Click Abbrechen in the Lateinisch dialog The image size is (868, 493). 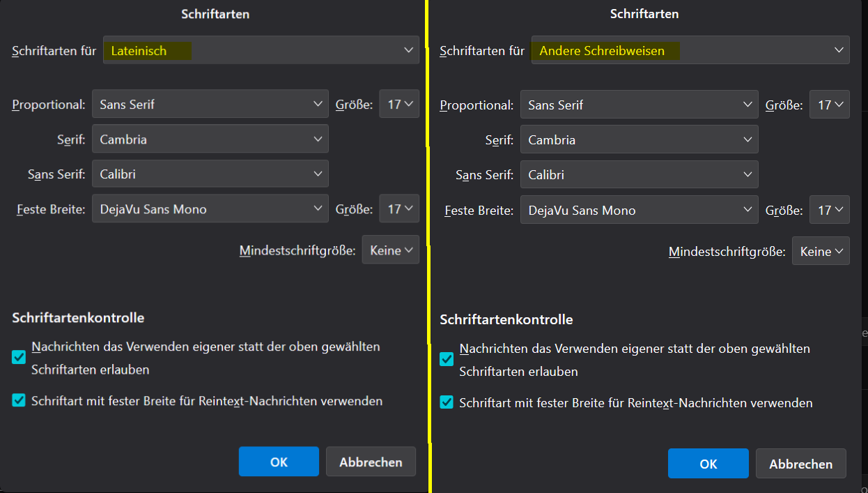pyautogui.click(x=371, y=462)
